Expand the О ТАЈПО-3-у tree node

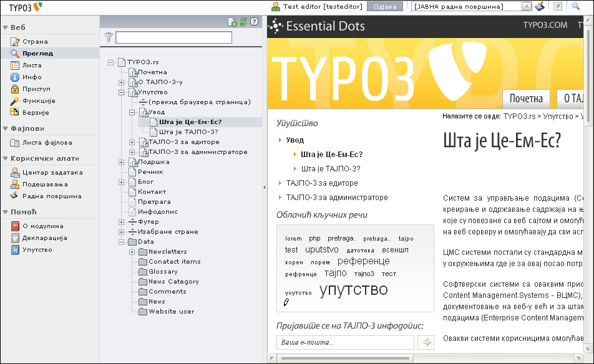(121, 82)
